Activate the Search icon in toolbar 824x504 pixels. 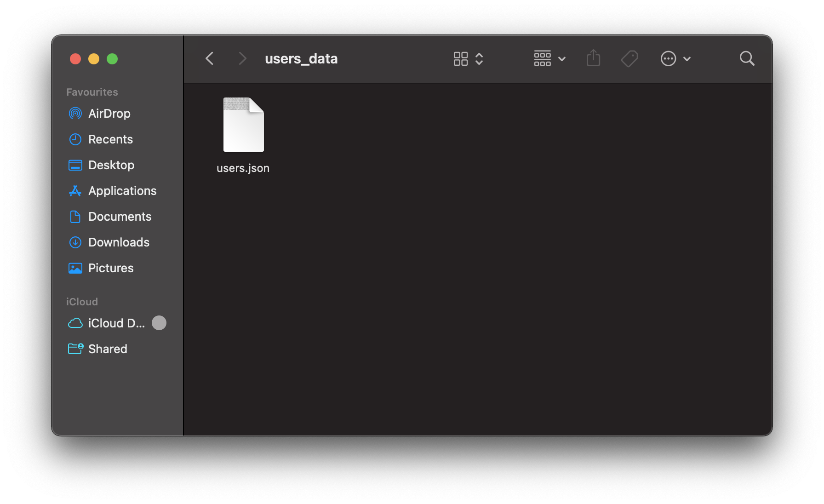click(x=747, y=58)
